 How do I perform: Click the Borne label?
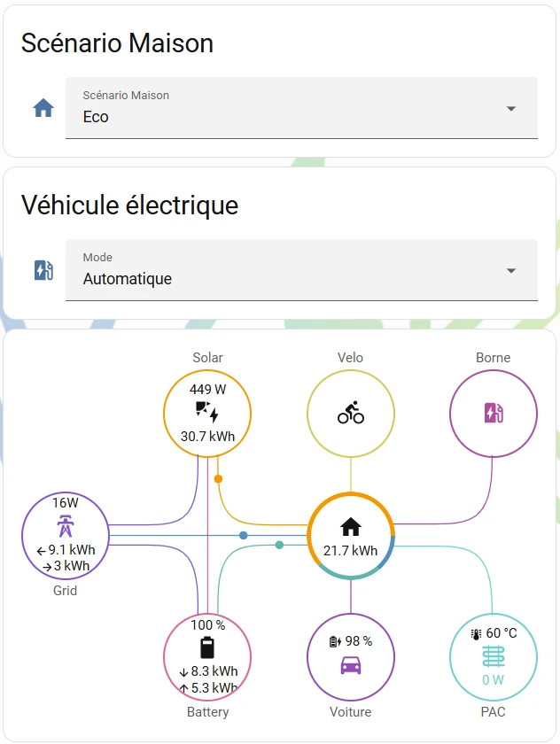point(493,357)
